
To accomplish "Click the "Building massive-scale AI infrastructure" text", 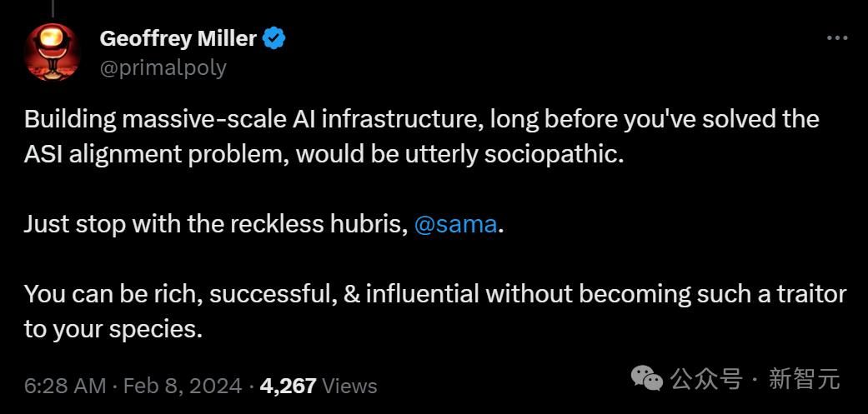I will [x=250, y=120].
